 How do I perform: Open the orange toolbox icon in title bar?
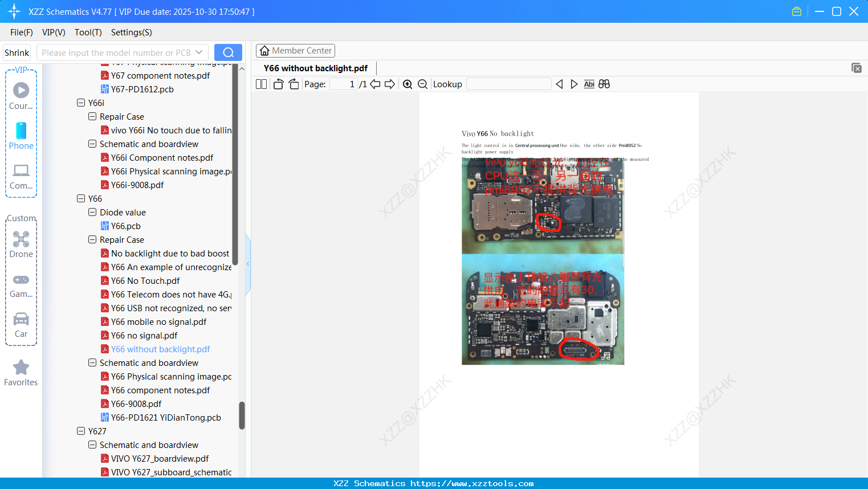point(797,11)
